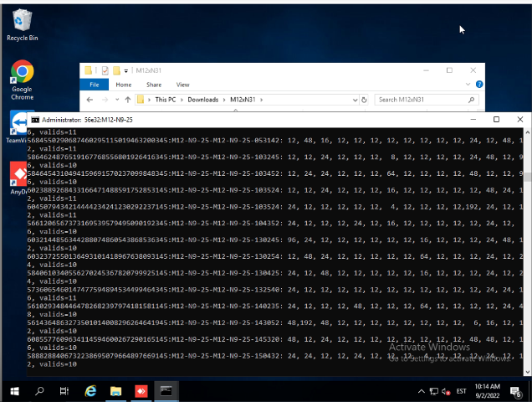532x402 pixels.
Task: Open Command Prompt system menu icon
Action: [x=35, y=120]
